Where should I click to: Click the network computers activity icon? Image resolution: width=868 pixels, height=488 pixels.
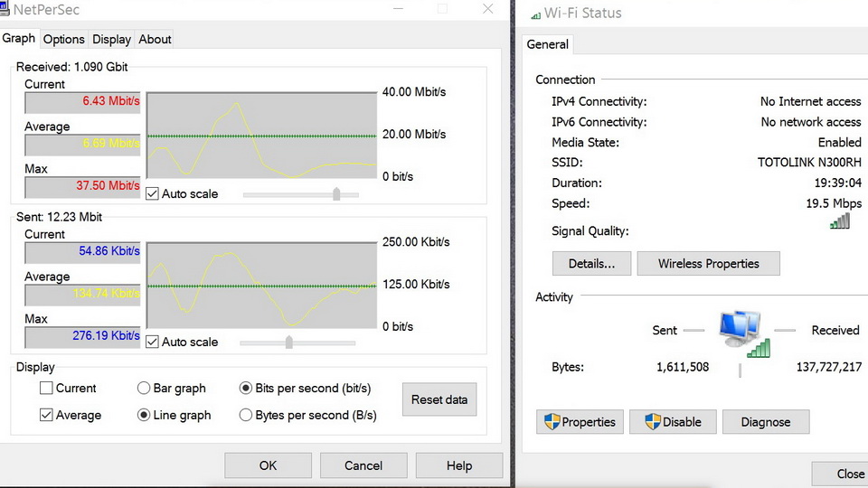coord(741,333)
